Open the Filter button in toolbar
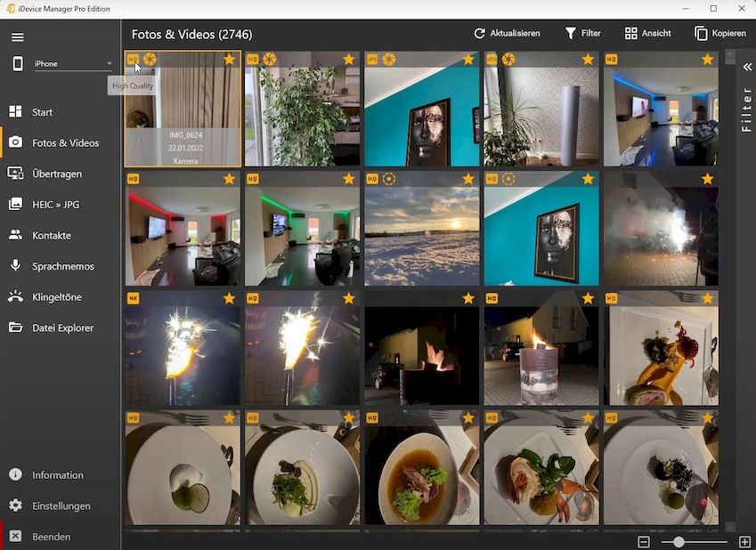The width and height of the screenshot is (756, 550). 583,33
